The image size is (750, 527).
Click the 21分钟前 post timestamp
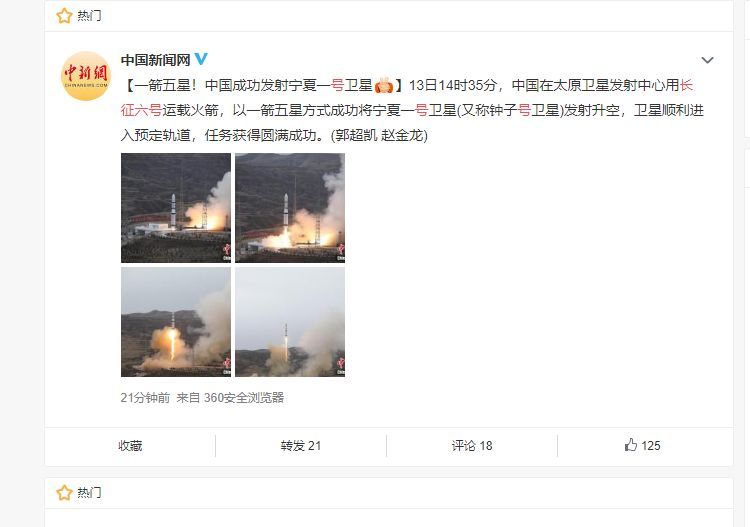click(x=145, y=397)
